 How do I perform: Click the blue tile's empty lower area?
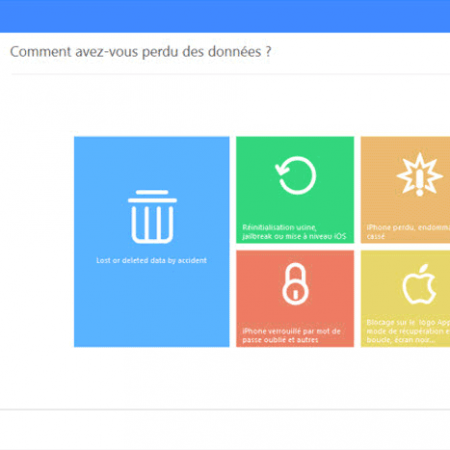pos(152,307)
